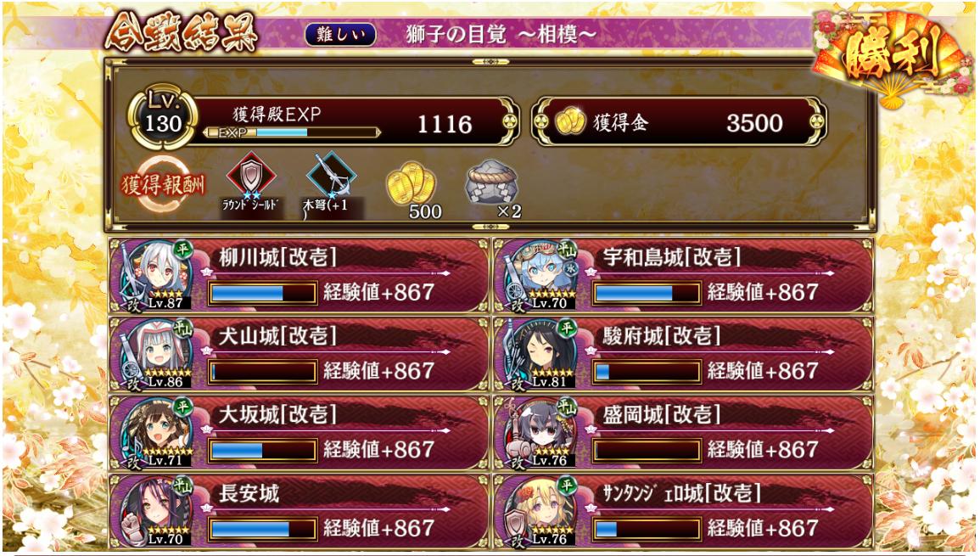
Task: Click the Lv. 130 player level badge
Action: pyautogui.click(x=163, y=117)
